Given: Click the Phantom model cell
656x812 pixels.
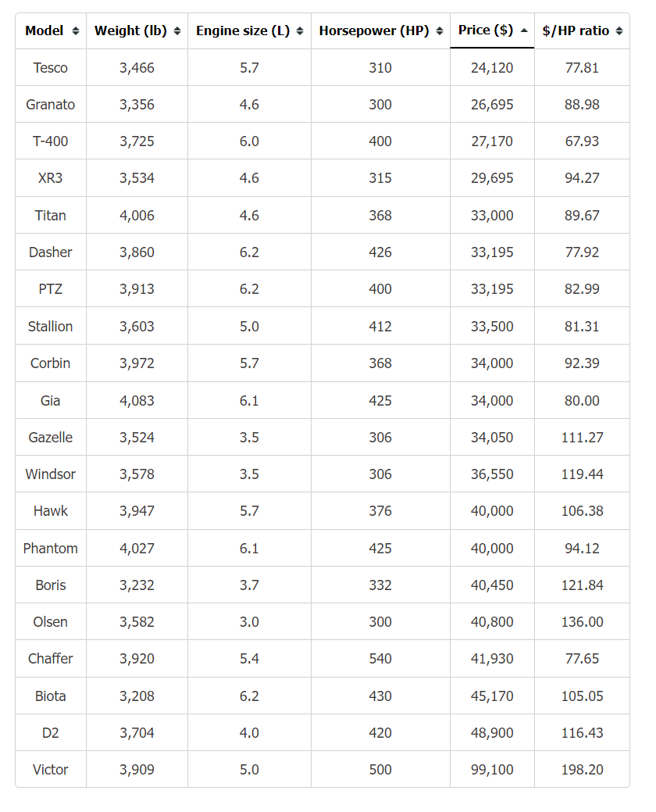Looking at the screenshot, I should tap(51, 549).
